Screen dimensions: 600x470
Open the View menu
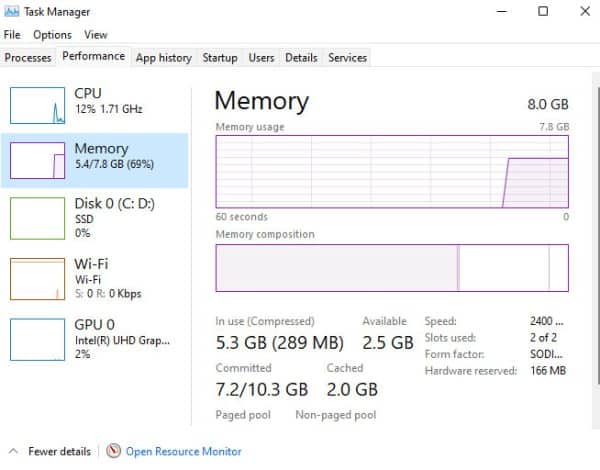[96, 35]
